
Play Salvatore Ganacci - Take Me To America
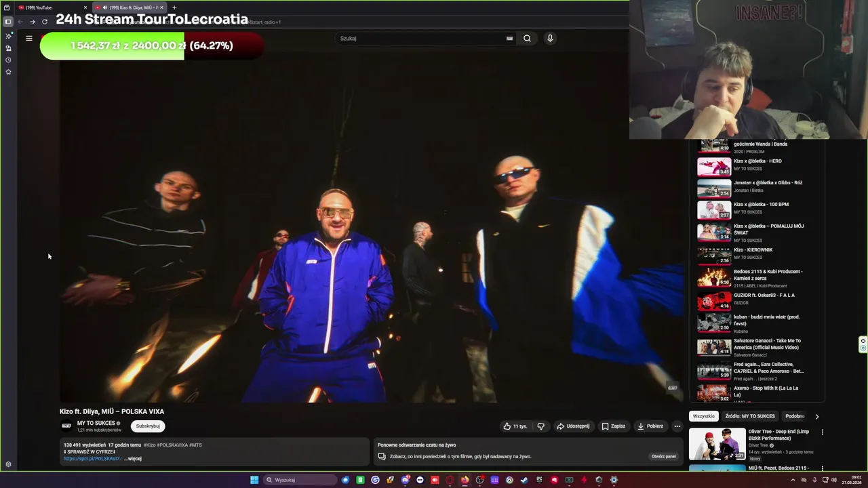[761, 346]
